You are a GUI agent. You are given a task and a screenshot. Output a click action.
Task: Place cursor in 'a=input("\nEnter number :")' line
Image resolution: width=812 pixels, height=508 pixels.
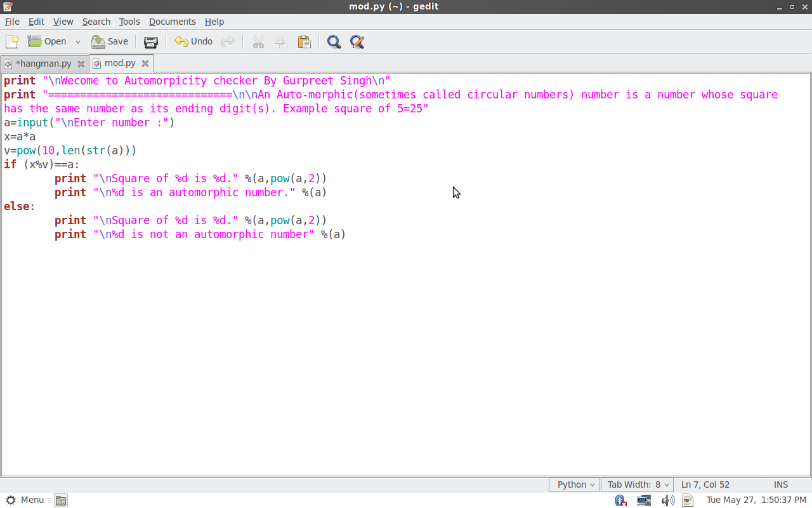click(x=89, y=123)
